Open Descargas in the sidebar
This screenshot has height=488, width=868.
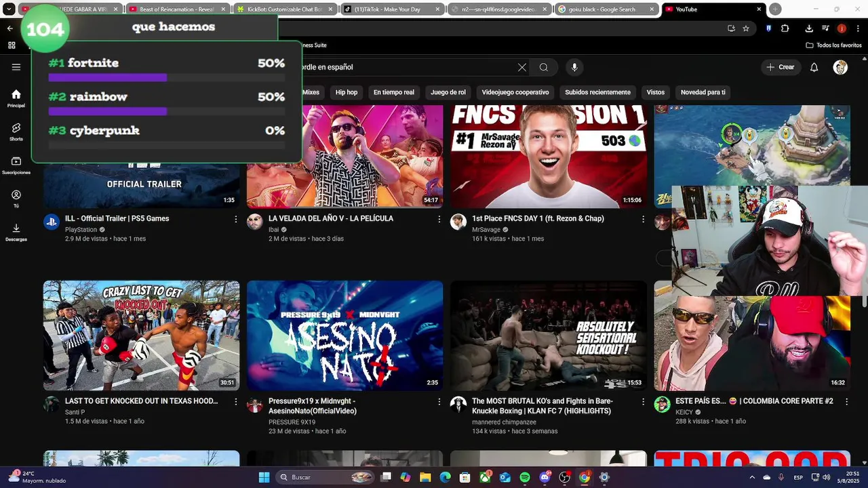[x=16, y=232]
